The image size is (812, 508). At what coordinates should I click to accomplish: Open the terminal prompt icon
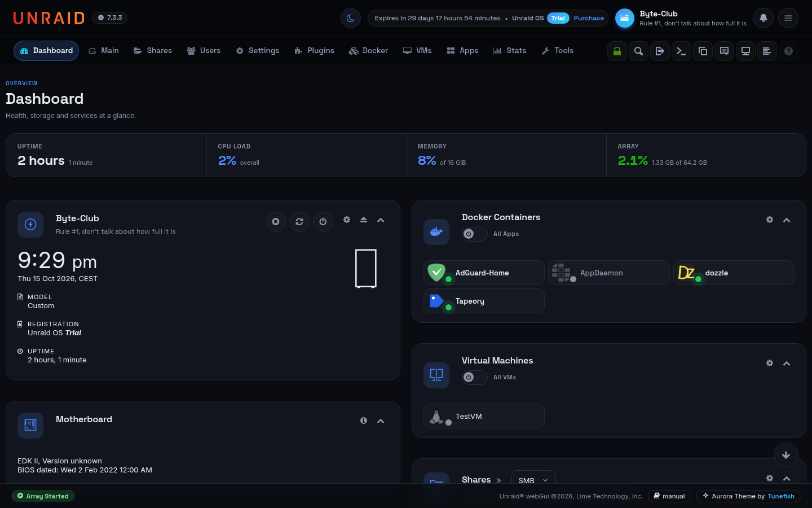pos(682,51)
